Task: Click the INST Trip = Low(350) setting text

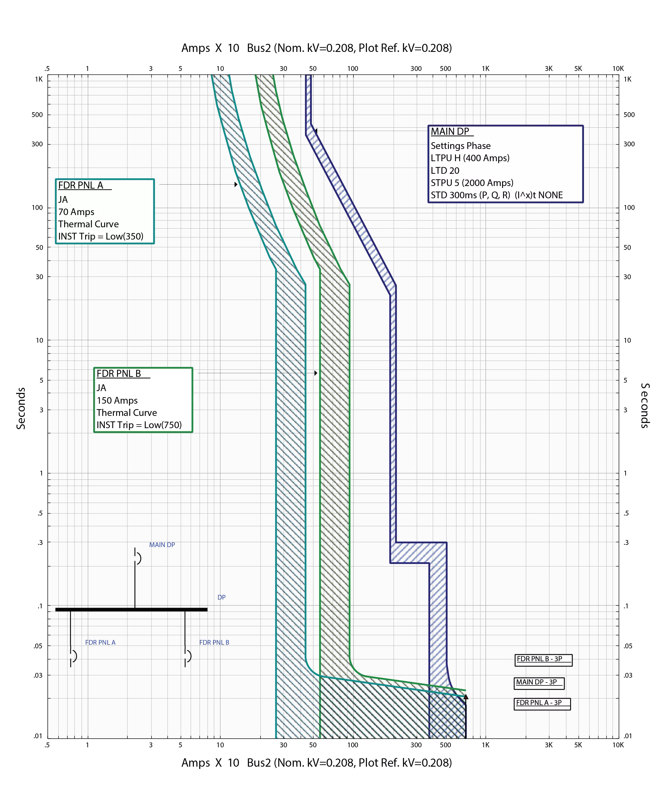Action: point(101,237)
